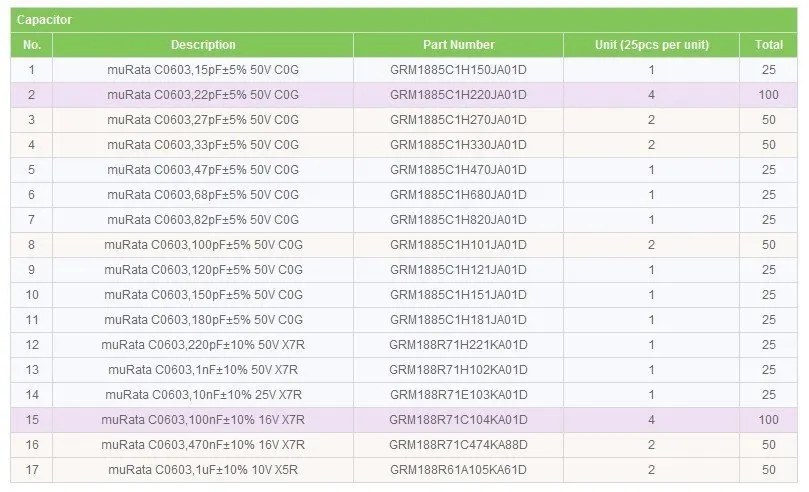
Task: Click description muRata C0603,27pF±5% 50V C0G
Action: pos(203,120)
